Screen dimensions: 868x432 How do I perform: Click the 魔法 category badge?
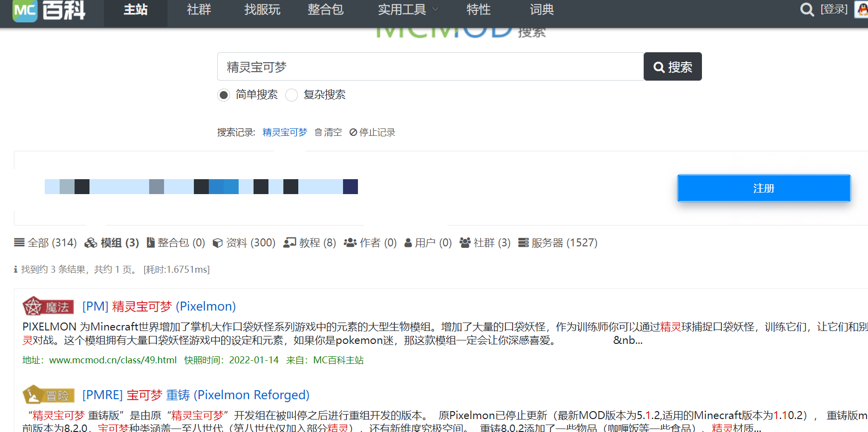[x=48, y=307]
